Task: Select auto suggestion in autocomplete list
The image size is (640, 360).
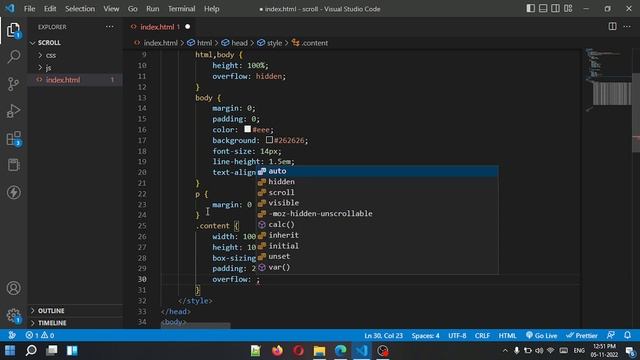Action: (377, 171)
